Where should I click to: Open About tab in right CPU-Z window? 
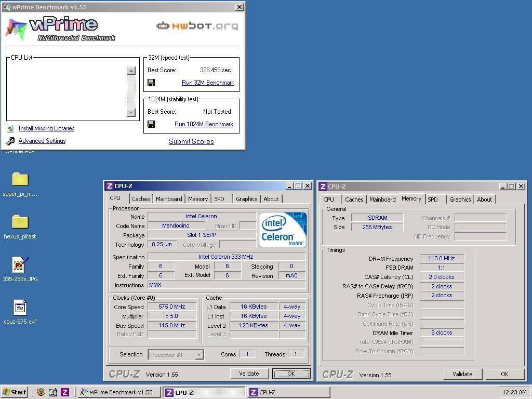pyautogui.click(x=485, y=199)
